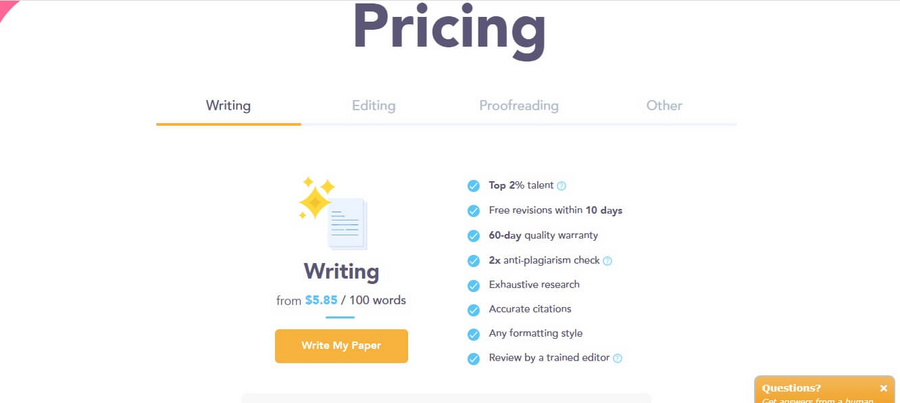The height and width of the screenshot is (403, 900).
Task: Click the Write My Paper button
Action: [342, 346]
